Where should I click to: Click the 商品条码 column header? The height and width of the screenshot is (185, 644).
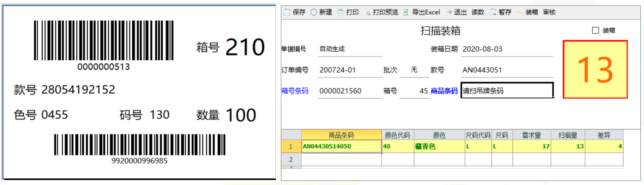(x=341, y=135)
